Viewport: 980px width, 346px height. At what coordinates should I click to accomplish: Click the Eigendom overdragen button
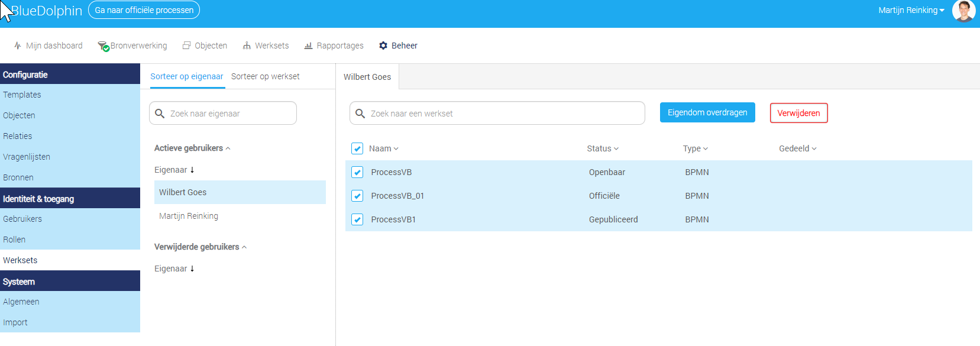point(707,112)
